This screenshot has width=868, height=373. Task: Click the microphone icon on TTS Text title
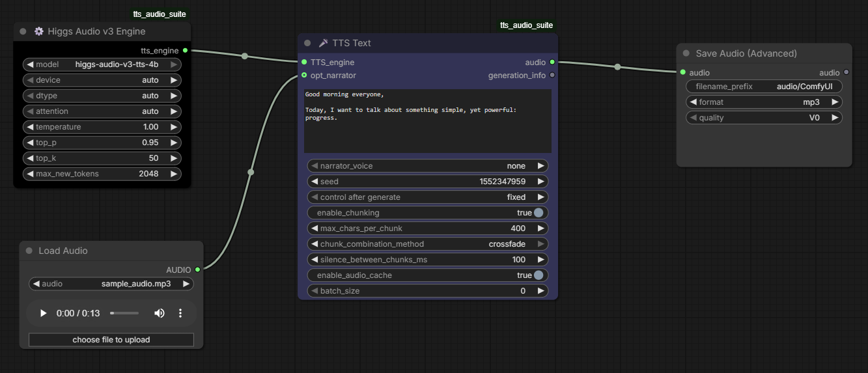coord(323,43)
